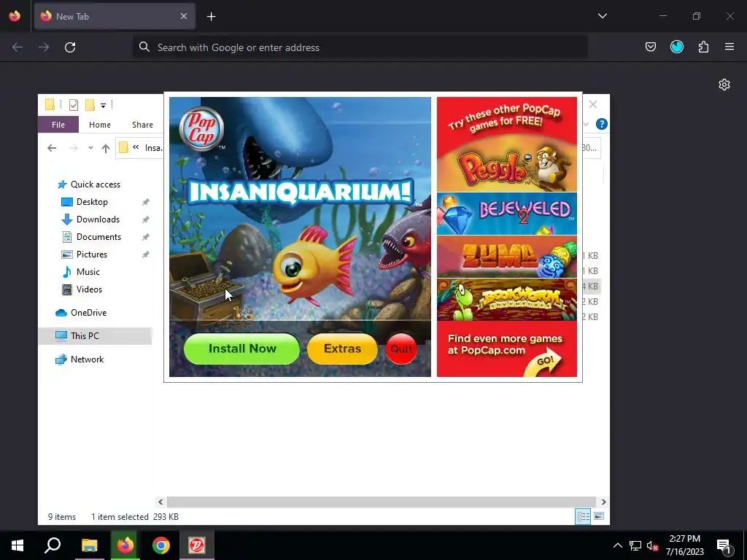
Task: Open the Extras button in the installer
Action: coord(342,349)
